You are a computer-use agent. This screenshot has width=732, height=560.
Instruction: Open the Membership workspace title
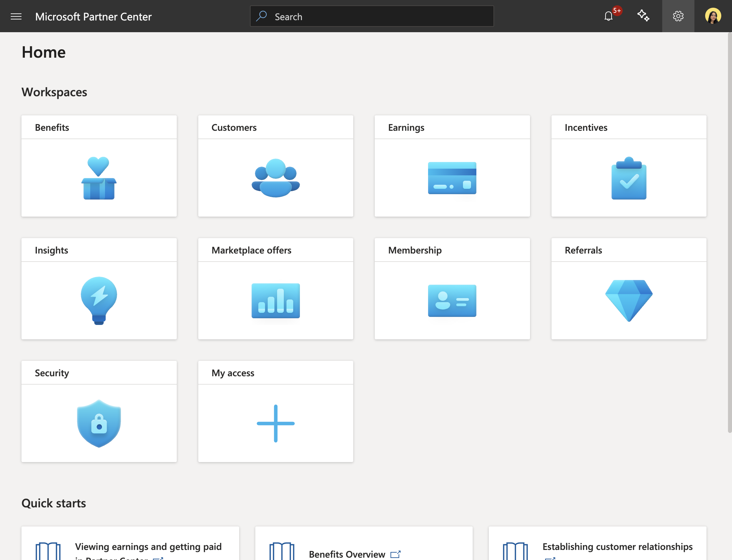[415, 250]
